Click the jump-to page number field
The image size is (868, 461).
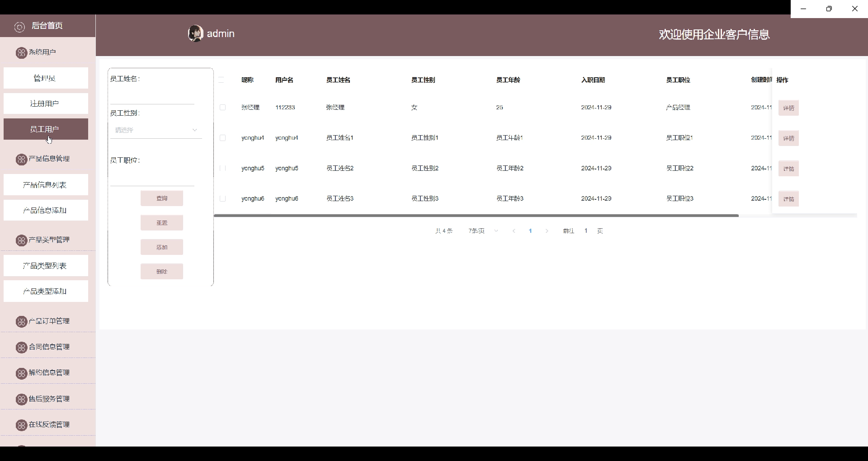point(586,231)
